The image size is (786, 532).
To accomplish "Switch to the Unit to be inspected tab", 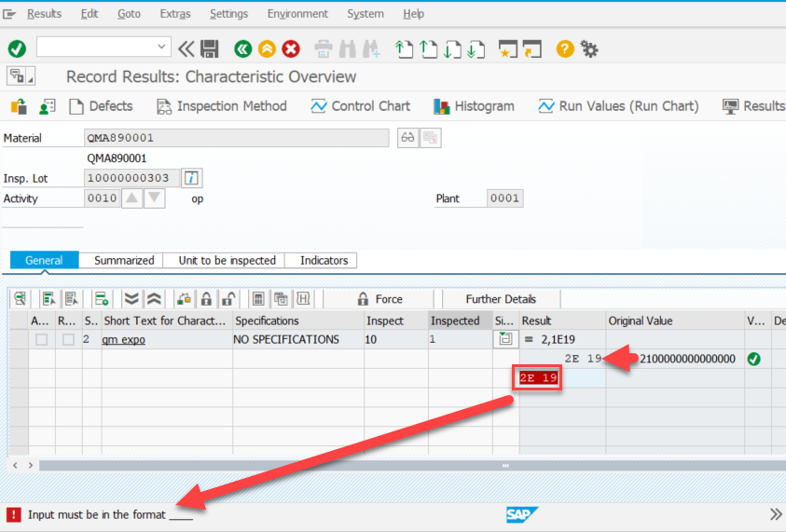I will (228, 261).
